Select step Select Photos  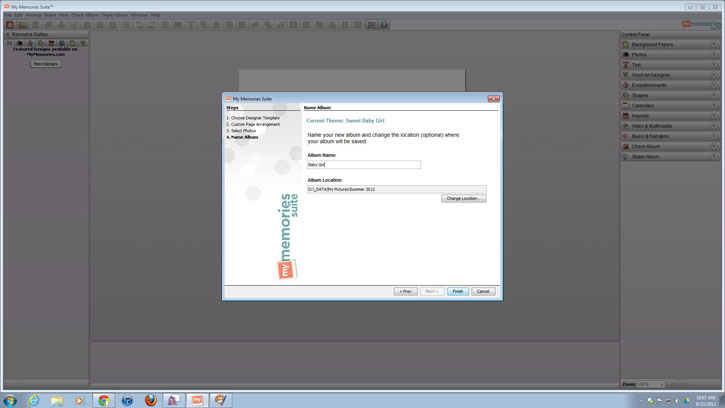tap(241, 131)
